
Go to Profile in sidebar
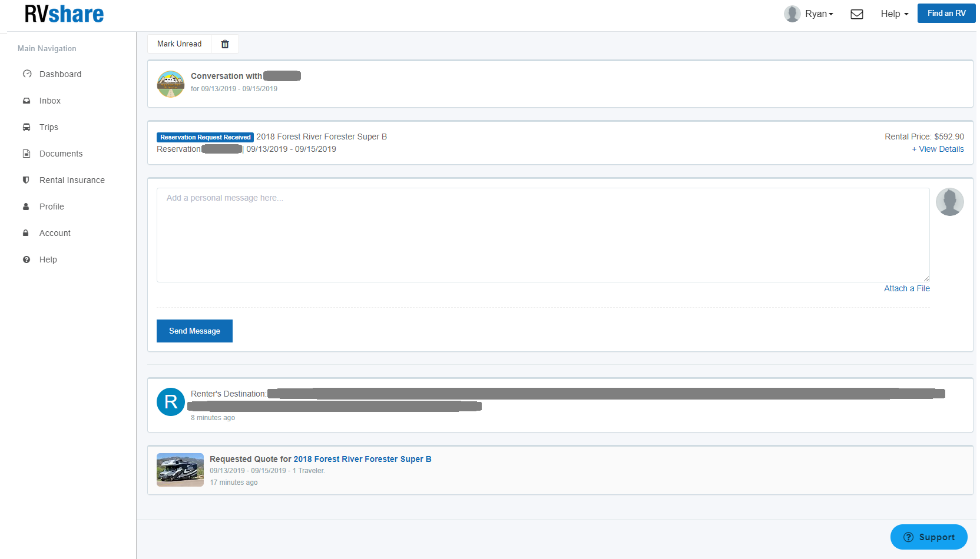pyautogui.click(x=52, y=207)
